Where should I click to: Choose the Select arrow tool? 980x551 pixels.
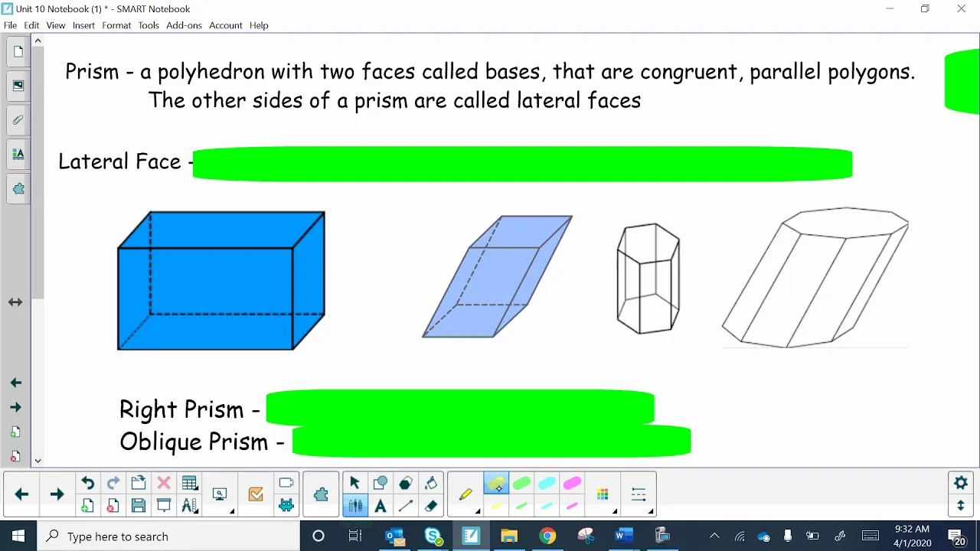coord(354,483)
